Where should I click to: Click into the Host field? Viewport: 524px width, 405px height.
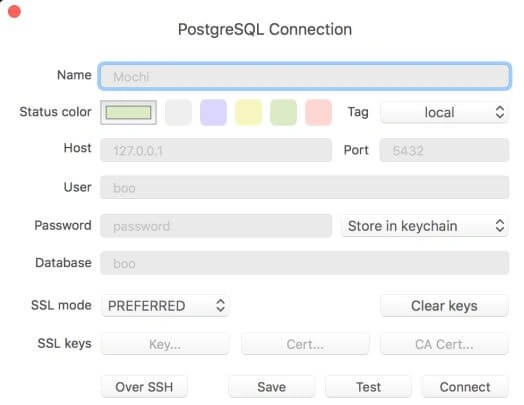[216, 151]
